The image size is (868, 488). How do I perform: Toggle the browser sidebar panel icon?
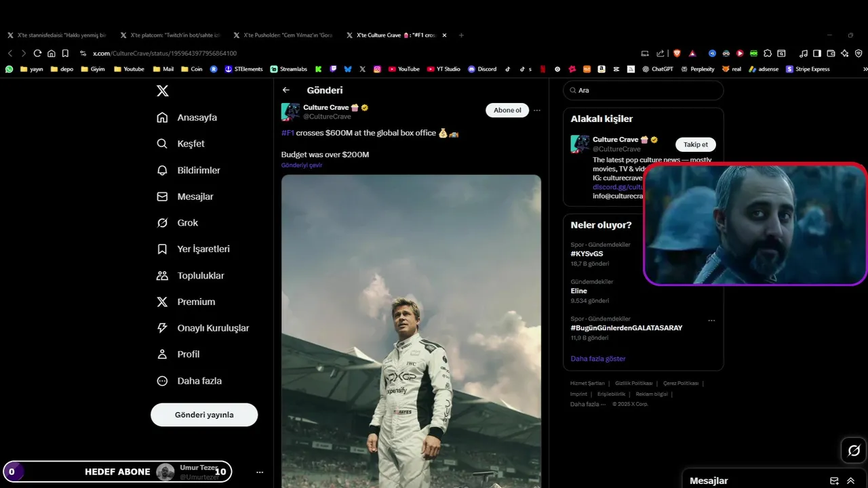click(817, 53)
